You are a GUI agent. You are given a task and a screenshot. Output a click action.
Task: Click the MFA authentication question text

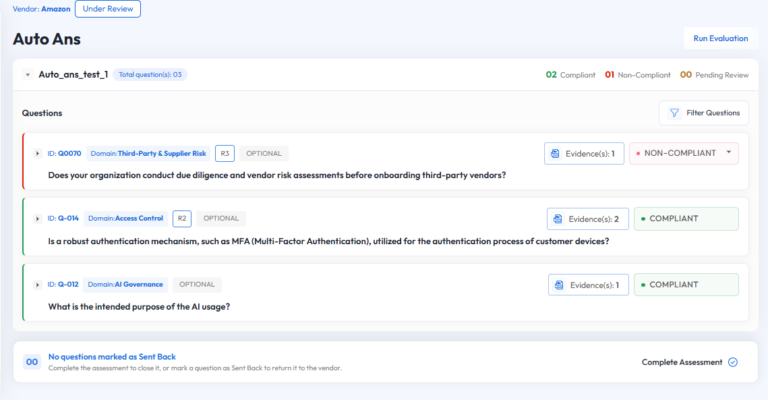click(x=329, y=241)
